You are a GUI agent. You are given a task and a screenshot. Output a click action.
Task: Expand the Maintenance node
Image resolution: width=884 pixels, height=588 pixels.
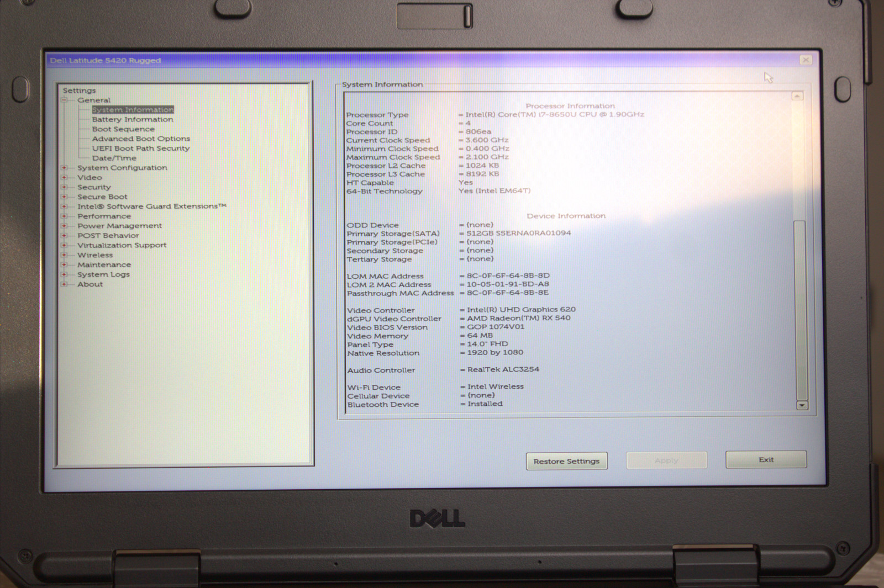click(64, 264)
